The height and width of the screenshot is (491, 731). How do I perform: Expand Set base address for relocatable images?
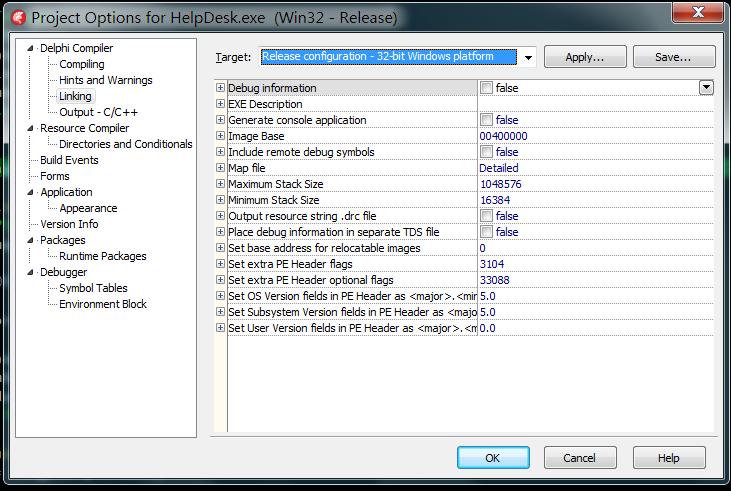pyautogui.click(x=221, y=248)
